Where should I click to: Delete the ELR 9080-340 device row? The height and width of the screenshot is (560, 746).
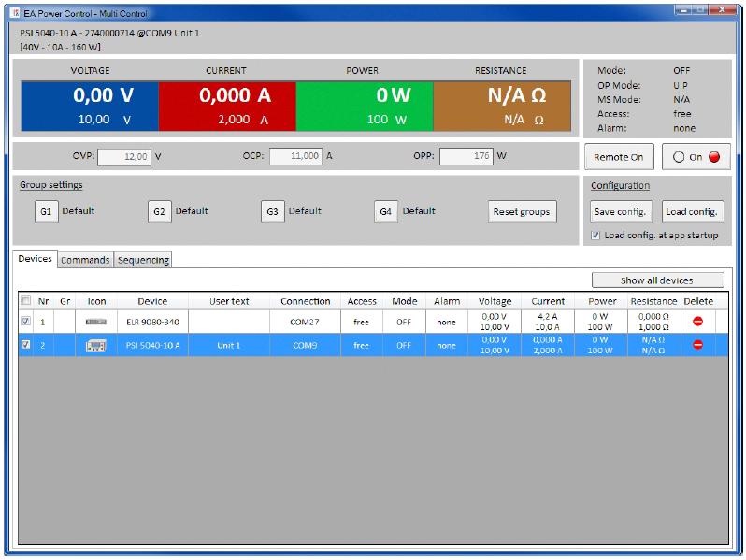697,322
